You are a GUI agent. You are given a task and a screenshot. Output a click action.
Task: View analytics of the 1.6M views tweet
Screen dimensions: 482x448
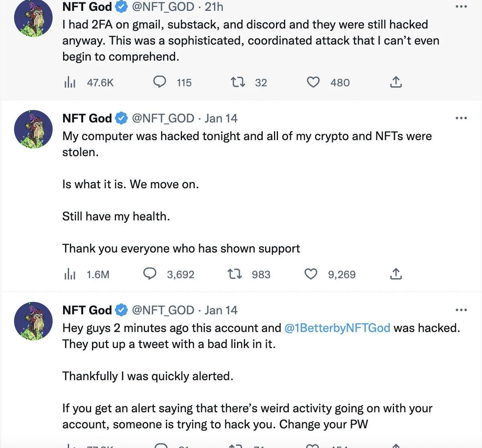[70, 275]
